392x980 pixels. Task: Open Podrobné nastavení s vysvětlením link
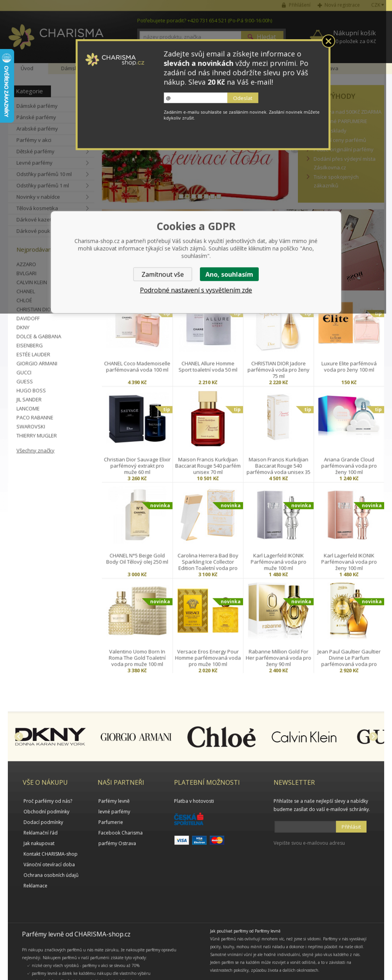tap(196, 290)
